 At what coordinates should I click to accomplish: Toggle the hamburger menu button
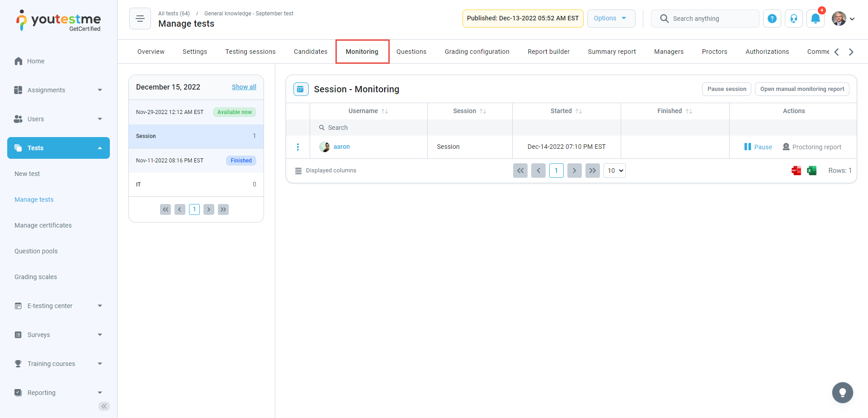tap(140, 19)
